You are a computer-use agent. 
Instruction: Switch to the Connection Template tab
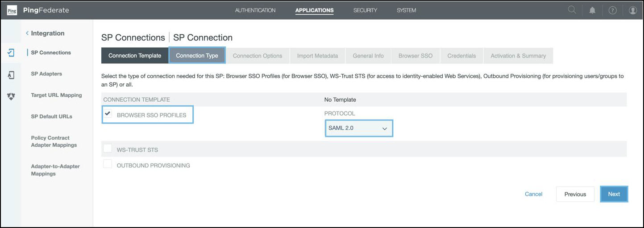pyautogui.click(x=135, y=56)
